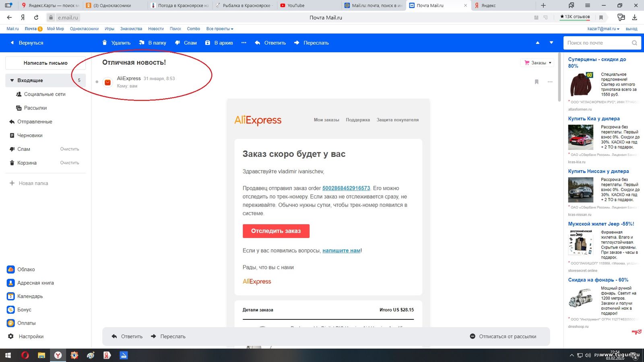Click 'выход' logout link

point(632,29)
